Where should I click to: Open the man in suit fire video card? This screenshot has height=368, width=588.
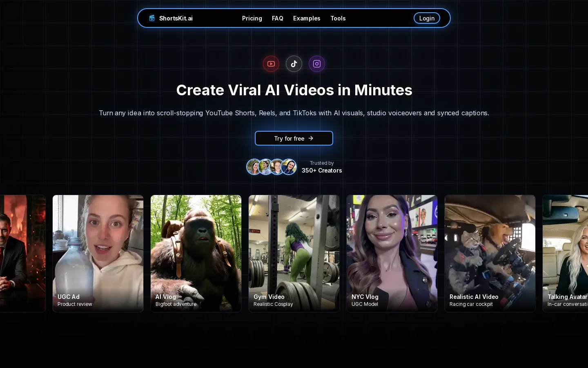(x=22, y=254)
